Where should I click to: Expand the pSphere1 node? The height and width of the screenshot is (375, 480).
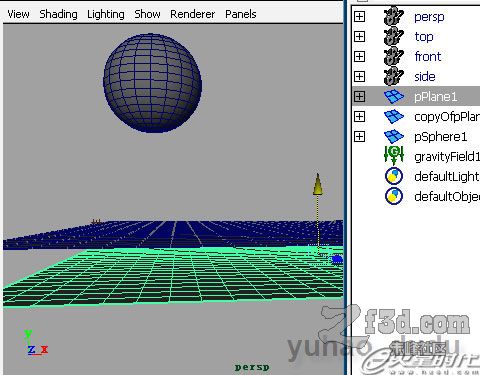coord(359,136)
